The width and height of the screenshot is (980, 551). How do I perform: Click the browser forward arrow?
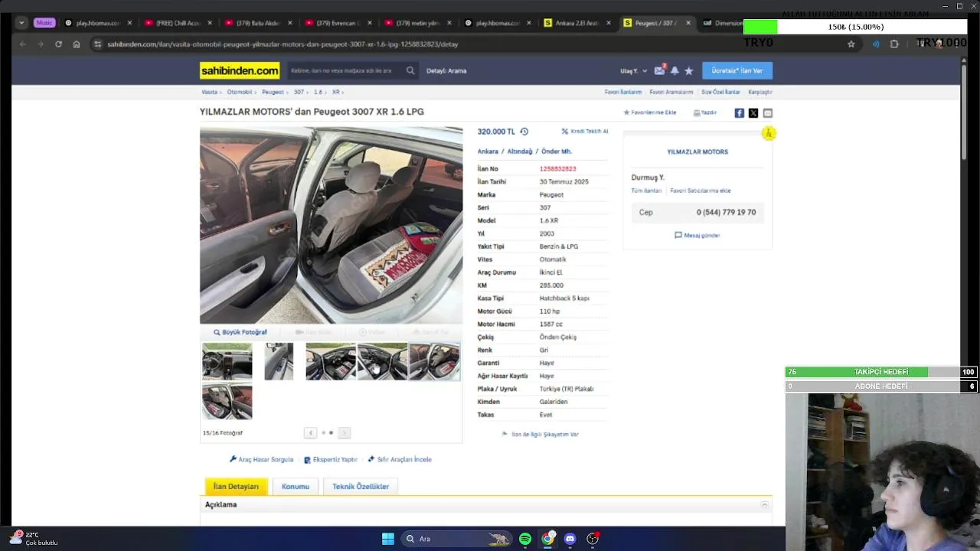click(40, 44)
